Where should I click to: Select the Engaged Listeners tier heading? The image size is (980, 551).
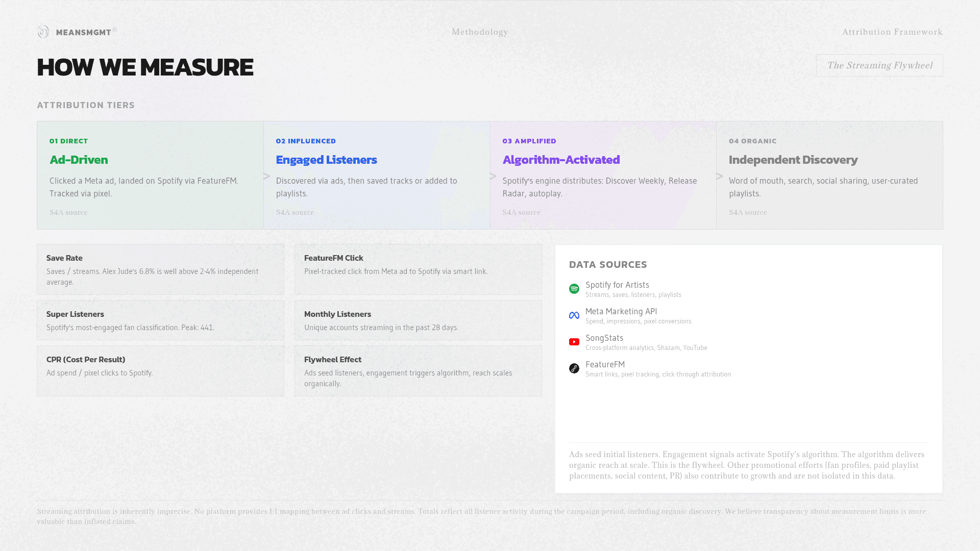326,160
